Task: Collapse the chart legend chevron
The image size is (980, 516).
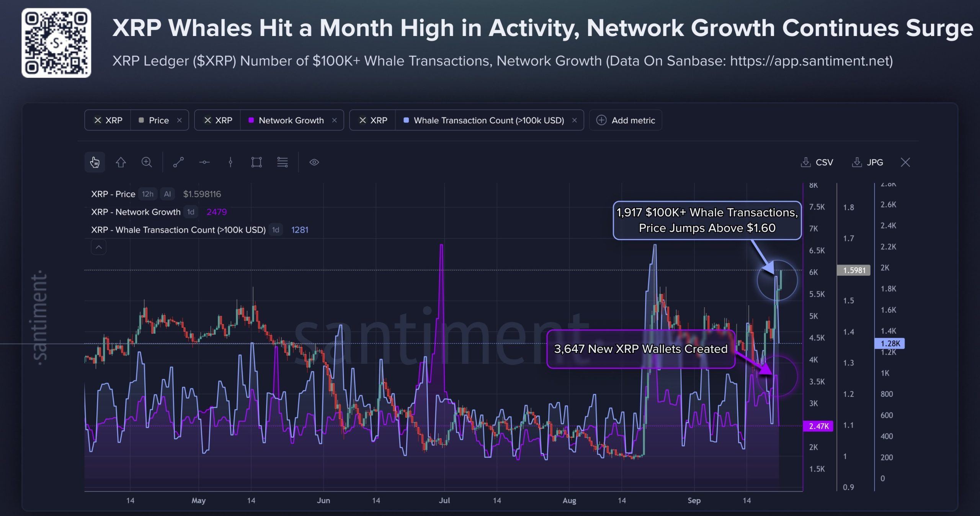Action: (99, 247)
